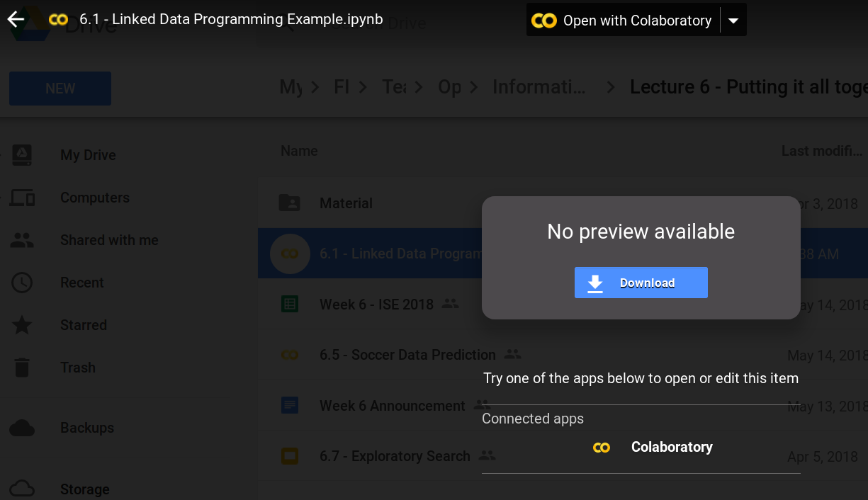Click the Computers device icon
868x500 pixels.
(22, 198)
